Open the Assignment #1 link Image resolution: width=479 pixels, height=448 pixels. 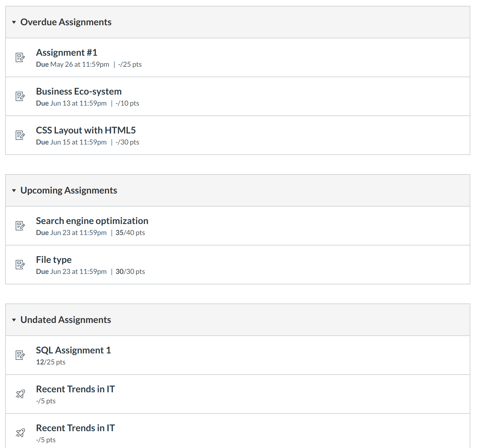[x=66, y=53]
